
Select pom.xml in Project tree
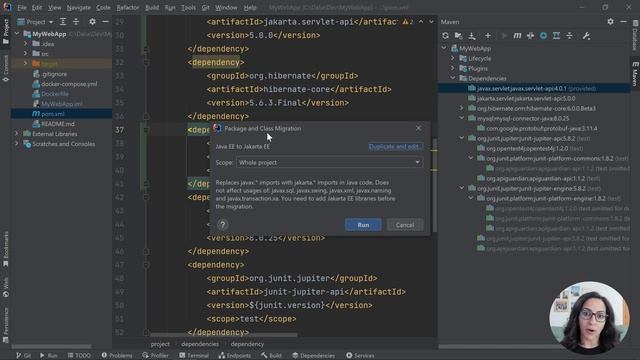[61, 114]
